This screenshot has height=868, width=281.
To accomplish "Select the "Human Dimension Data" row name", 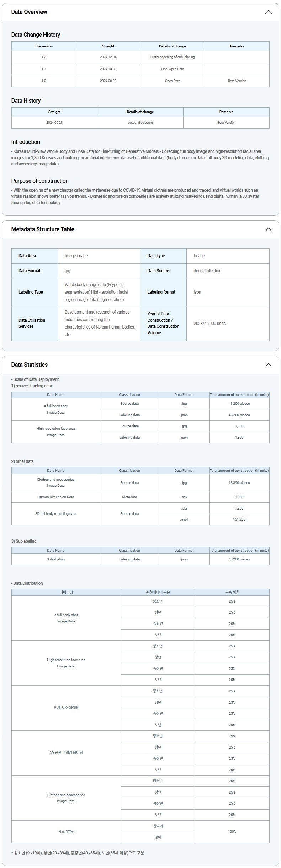I will coord(56,497).
